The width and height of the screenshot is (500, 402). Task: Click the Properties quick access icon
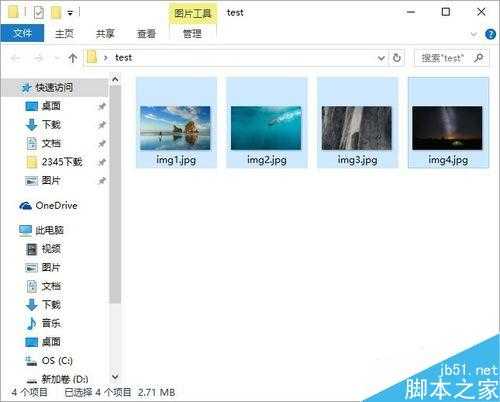point(39,13)
